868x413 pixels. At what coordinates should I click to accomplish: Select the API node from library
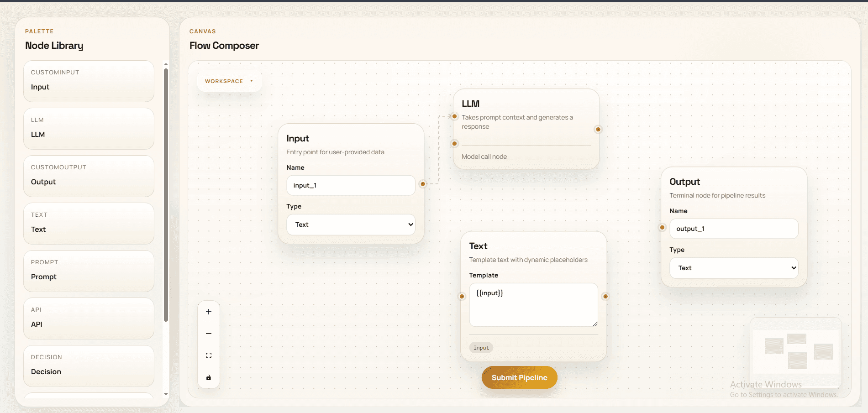pyautogui.click(x=89, y=319)
